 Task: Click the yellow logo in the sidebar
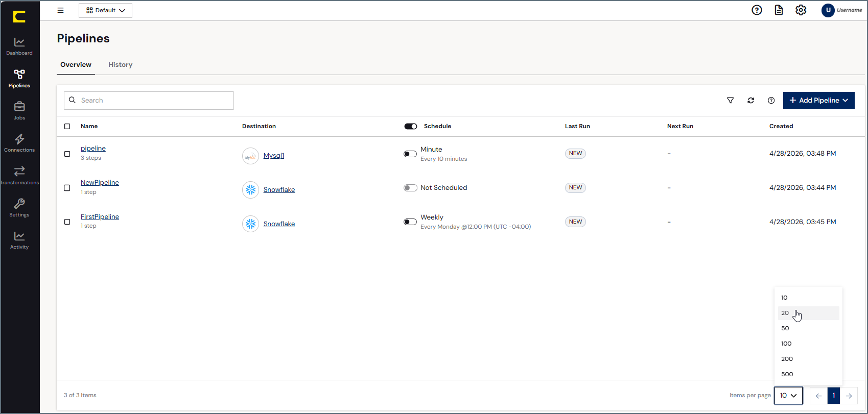click(x=19, y=17)
